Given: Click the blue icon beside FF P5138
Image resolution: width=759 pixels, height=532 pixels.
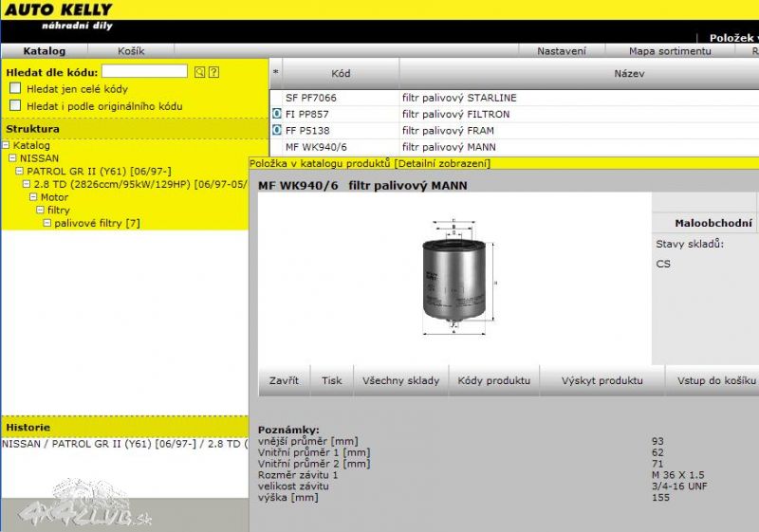Looking at the screenshot, I should [277, 130].
